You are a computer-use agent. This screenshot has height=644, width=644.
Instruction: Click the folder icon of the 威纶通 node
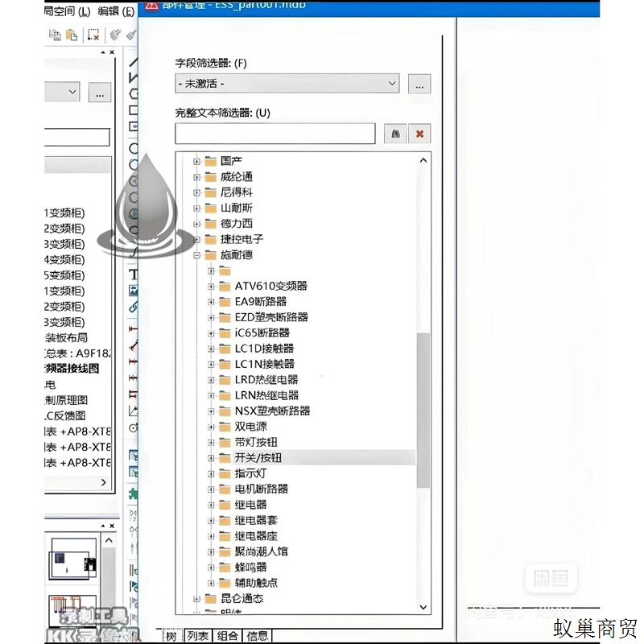(x=211, y=177)
